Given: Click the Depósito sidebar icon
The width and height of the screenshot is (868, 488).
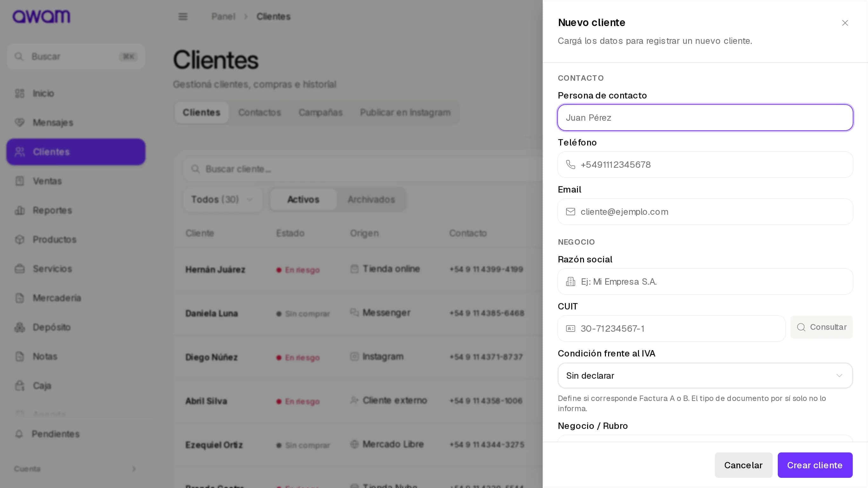Looking at the screenshot, I should (20, 327).
